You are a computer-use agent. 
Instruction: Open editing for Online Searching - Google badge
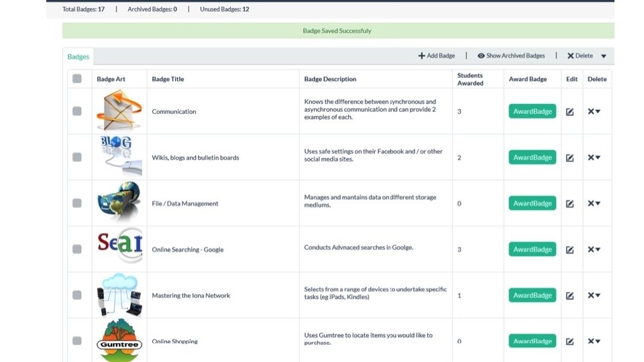point(570,249)
